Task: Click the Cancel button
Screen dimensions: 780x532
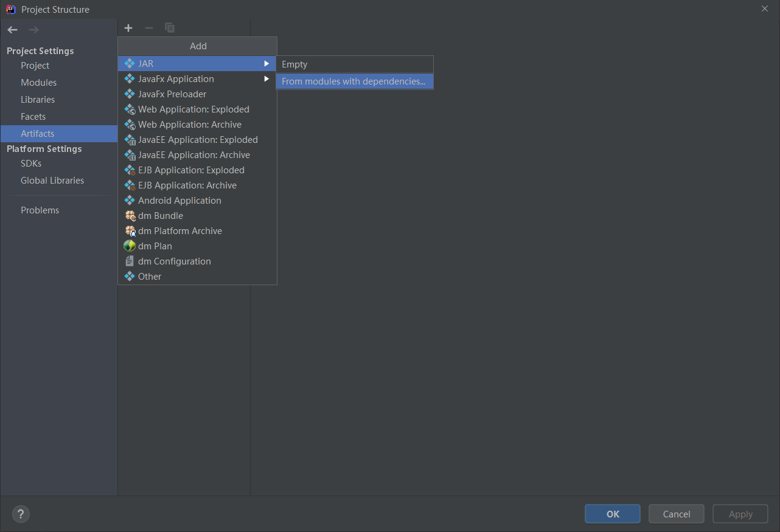Action: (677, 514)
